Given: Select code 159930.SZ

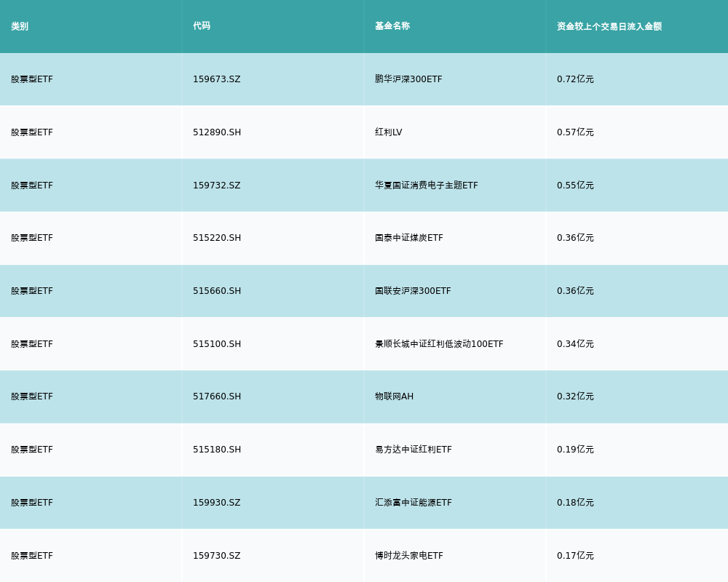Looking at the screenshot, I should (x=217, y=503).
